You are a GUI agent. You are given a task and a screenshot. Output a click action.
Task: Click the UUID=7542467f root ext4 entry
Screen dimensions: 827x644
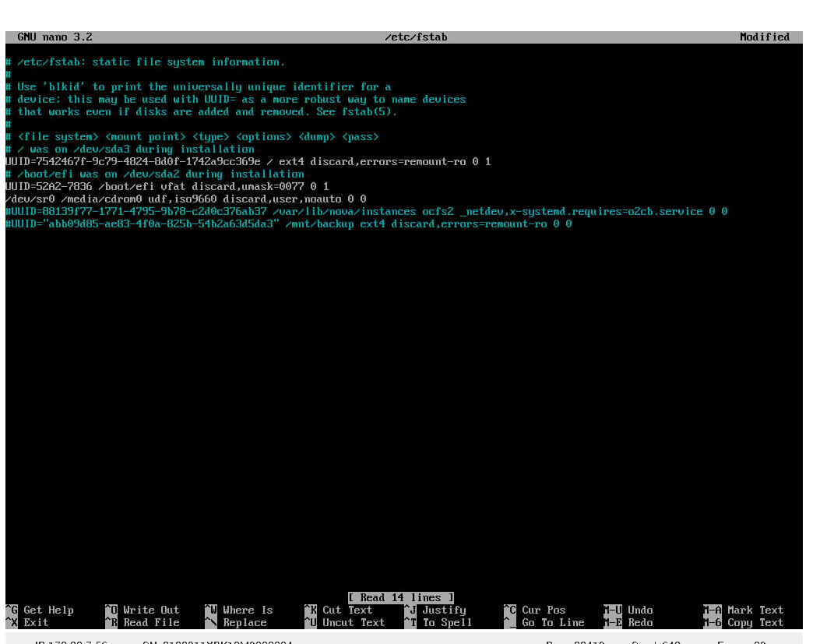[248, 161]
